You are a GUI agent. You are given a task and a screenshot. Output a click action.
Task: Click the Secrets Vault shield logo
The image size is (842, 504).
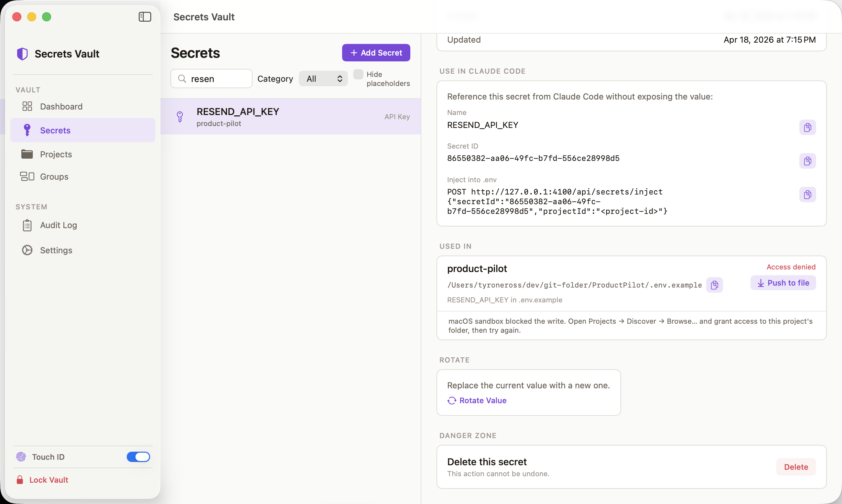tap(22, 54)
